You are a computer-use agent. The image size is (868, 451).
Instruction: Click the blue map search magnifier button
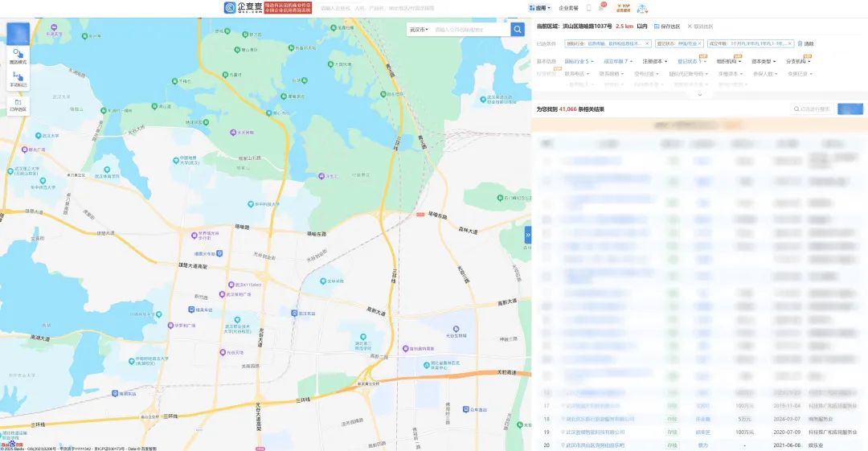(x=518, y=30)
